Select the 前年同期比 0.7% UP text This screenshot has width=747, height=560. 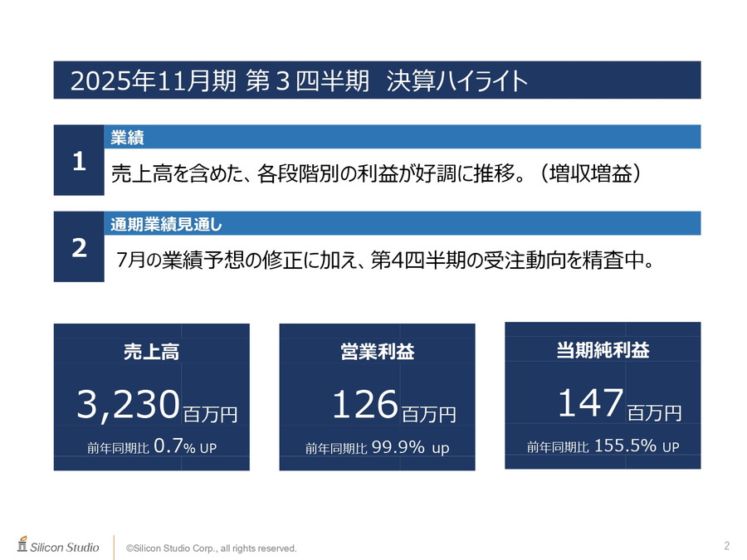pos(151,448)
